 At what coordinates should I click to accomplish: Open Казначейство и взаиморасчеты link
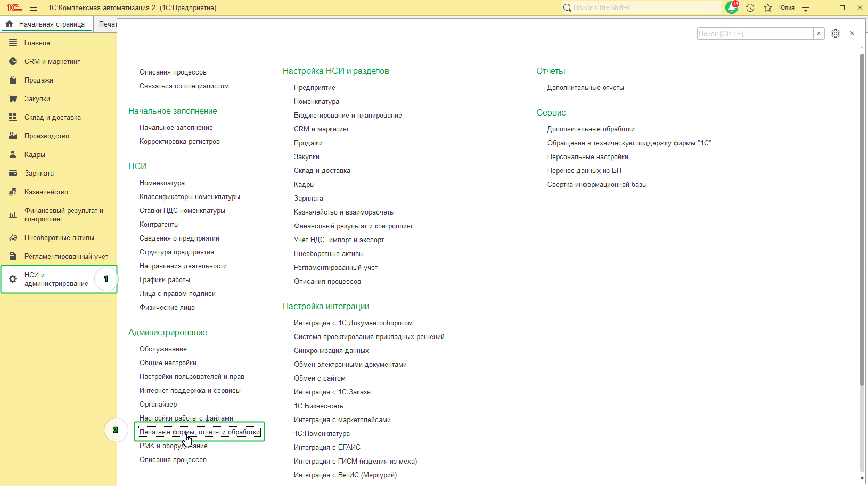pyautogui.click(x=344, y=212)
